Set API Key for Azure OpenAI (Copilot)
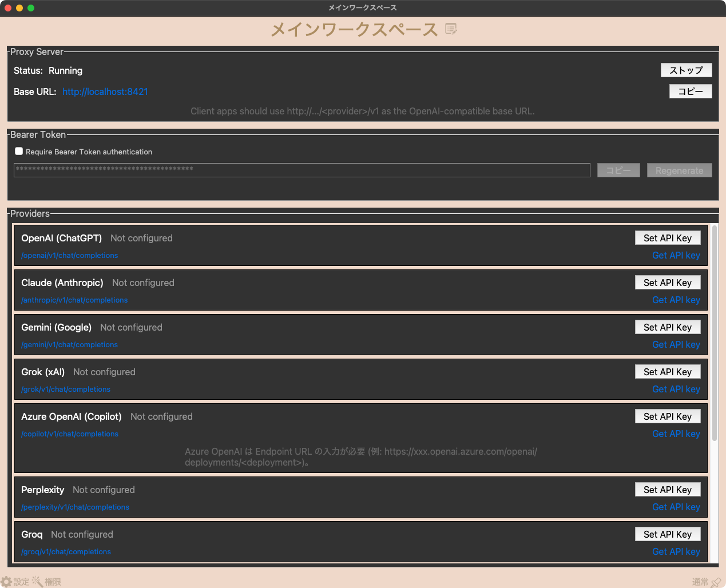 click(x=668, y=416)
